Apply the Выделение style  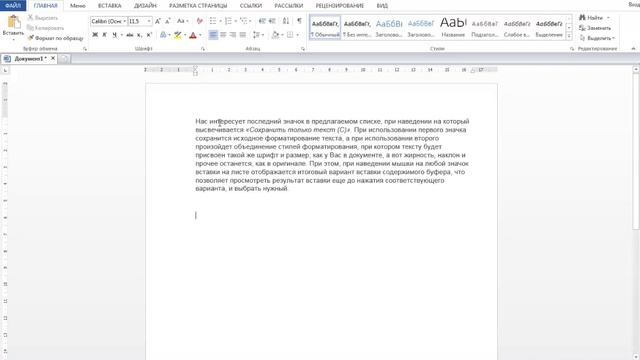[549, 28]
